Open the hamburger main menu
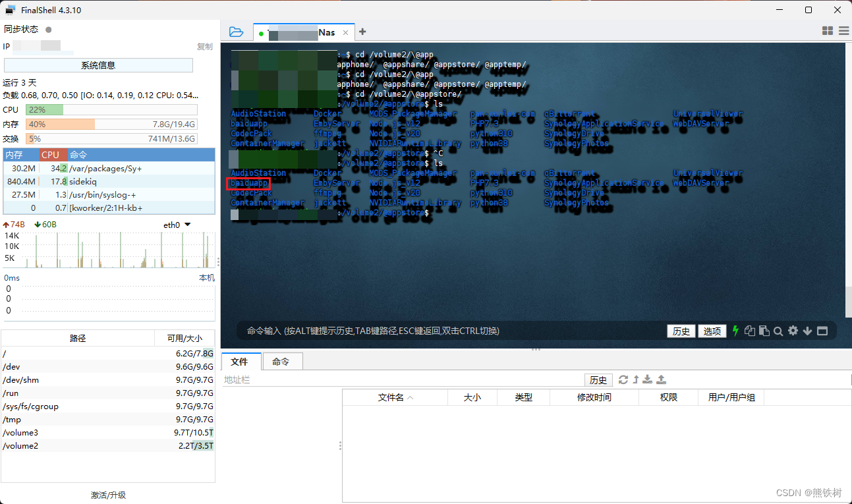852x504 pixels. [844, 31]
